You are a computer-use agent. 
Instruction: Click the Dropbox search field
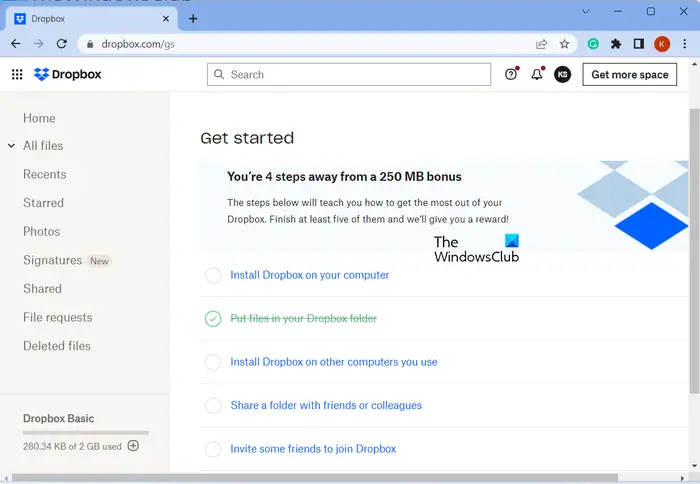349,75
